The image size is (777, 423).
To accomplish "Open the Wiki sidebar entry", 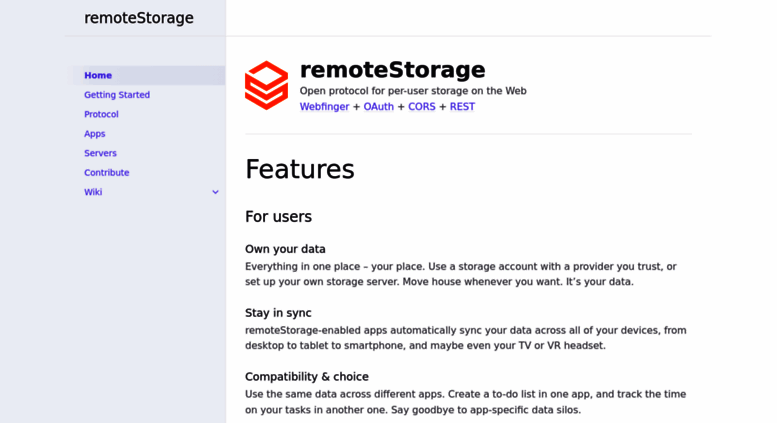I will (93, 192).
